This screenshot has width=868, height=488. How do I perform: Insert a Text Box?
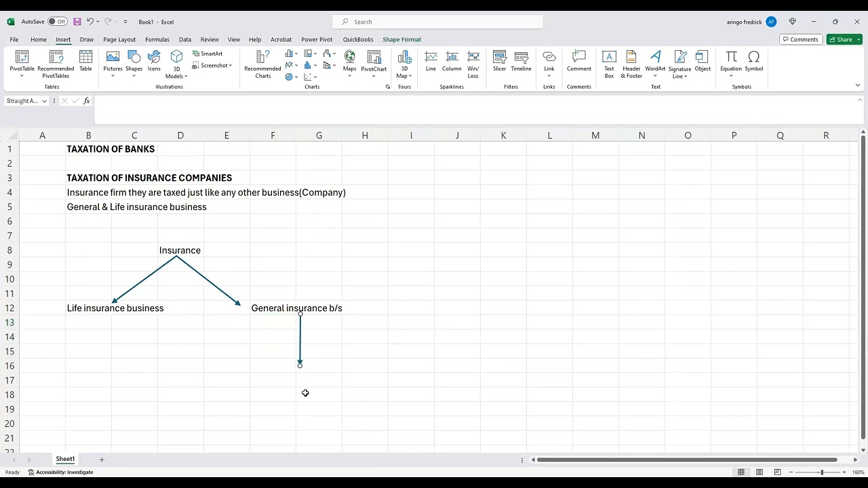point(609,64)
